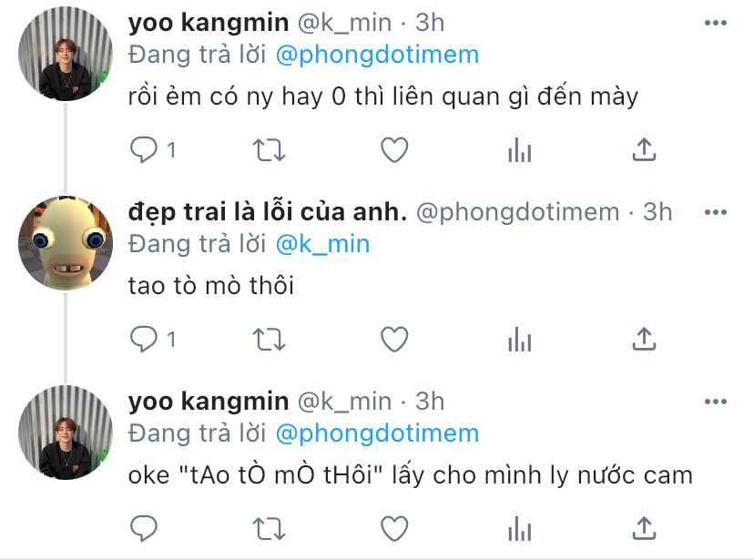The width and height of the screenshot is (754, 560).
Task: Open more options on the last tweet
Action: [x=716, y=402]
